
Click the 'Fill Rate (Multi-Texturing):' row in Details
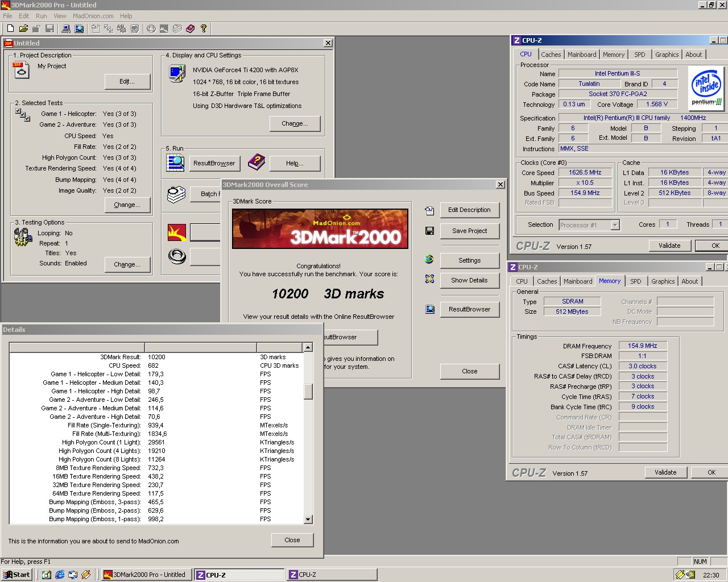click(156, 434)
